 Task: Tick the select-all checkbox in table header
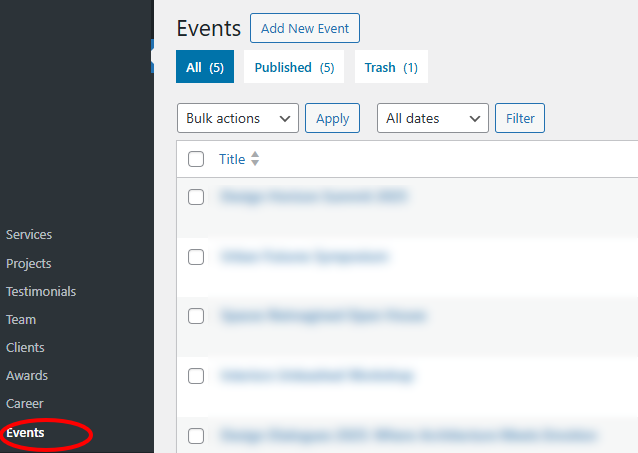tap(196, 159)
